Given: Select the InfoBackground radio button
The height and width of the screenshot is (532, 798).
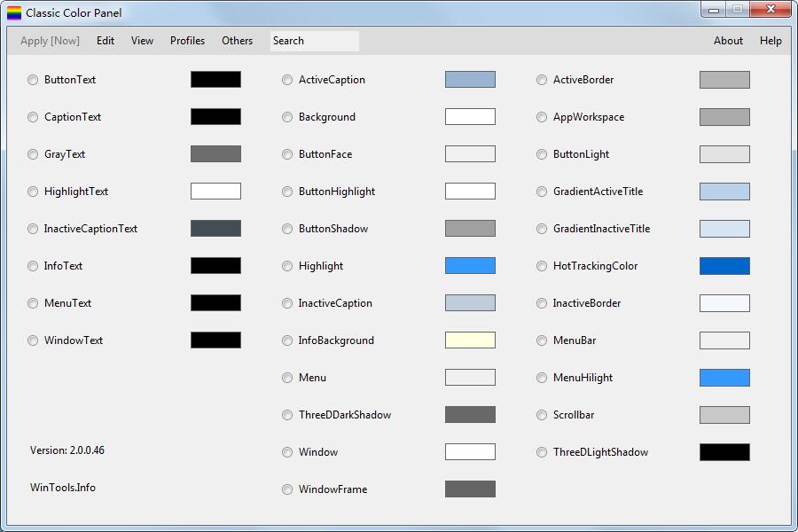Looking at the screenshot, I should [x=287, y=340].
